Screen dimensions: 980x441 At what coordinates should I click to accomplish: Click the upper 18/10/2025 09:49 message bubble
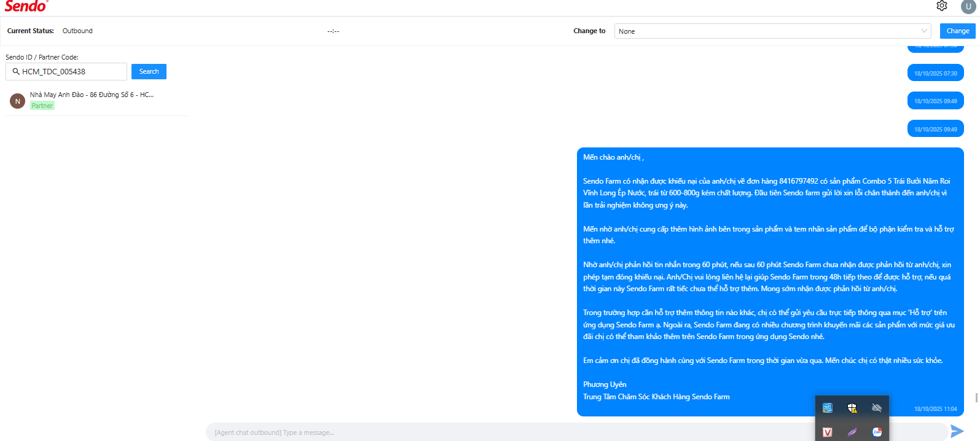pyautogui.click(x=935, y=101)
